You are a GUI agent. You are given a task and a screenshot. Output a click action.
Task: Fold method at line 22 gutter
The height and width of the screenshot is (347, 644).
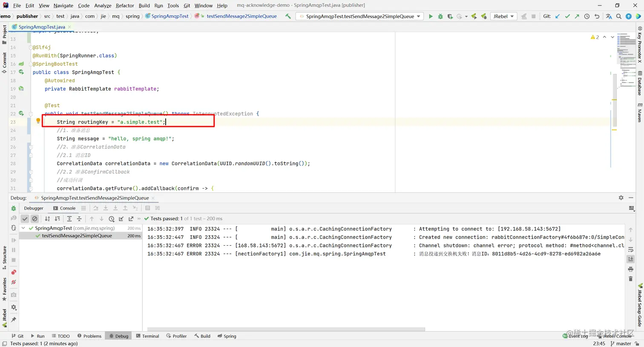click(31, 114)
